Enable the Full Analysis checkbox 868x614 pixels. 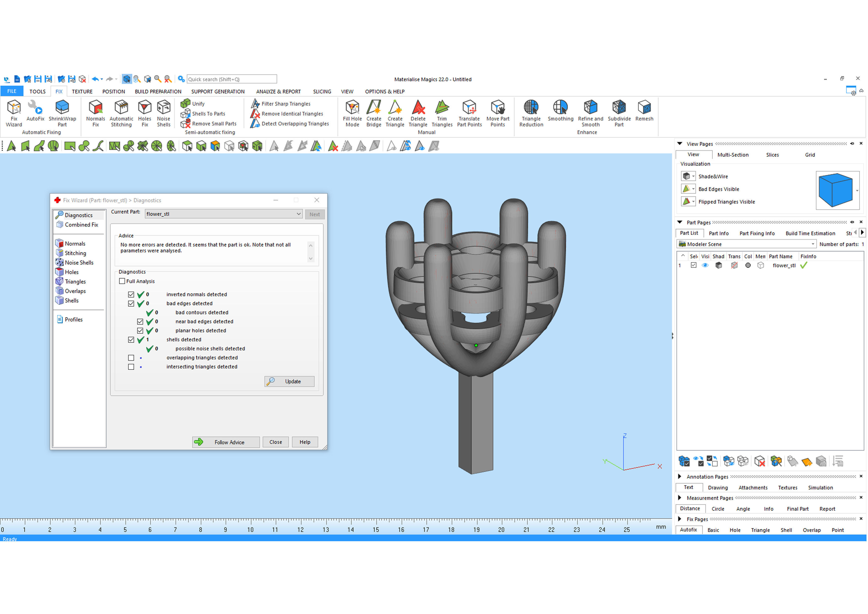click(x=122, y=281)
